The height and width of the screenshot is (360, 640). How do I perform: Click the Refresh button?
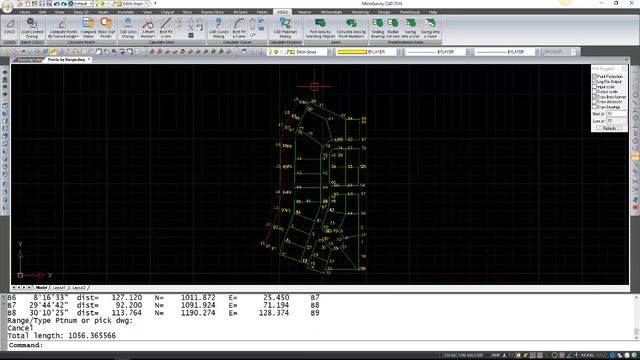(x=609, y=128)
